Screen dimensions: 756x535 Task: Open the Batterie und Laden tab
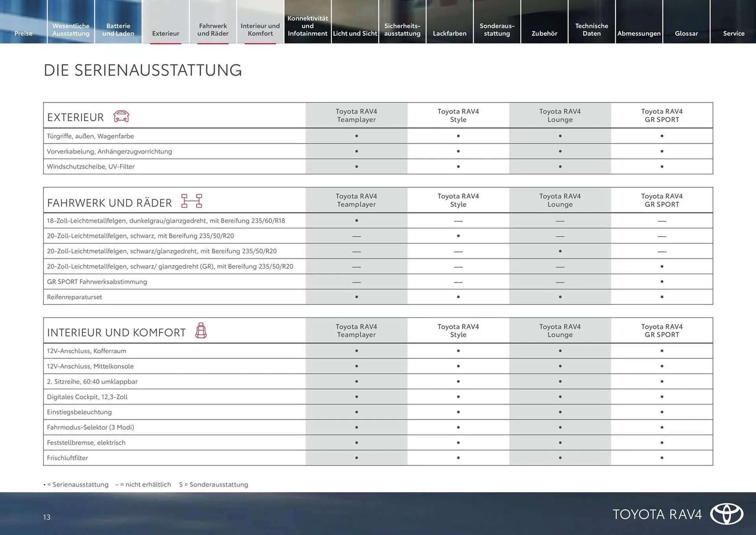(x=118, y=30)
